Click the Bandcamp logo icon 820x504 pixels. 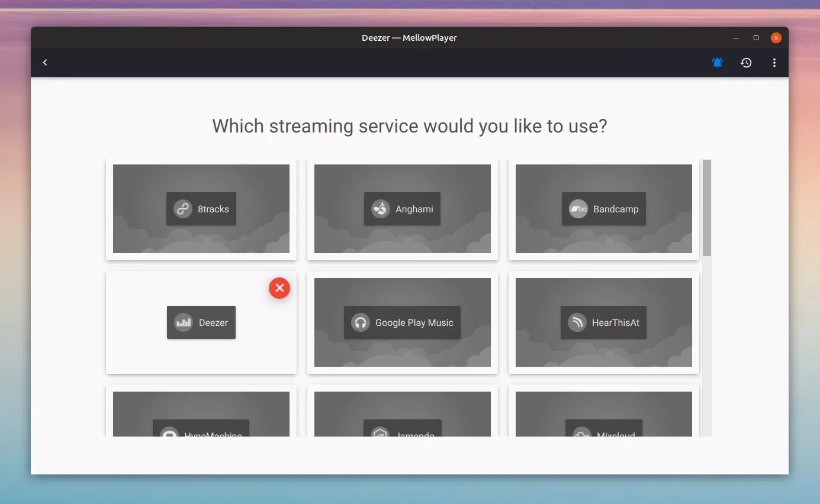(x=578, y=209)
